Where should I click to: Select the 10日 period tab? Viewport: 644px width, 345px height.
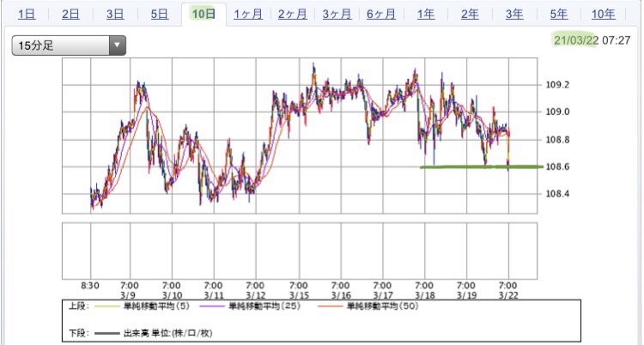click(x=204, y=15)
